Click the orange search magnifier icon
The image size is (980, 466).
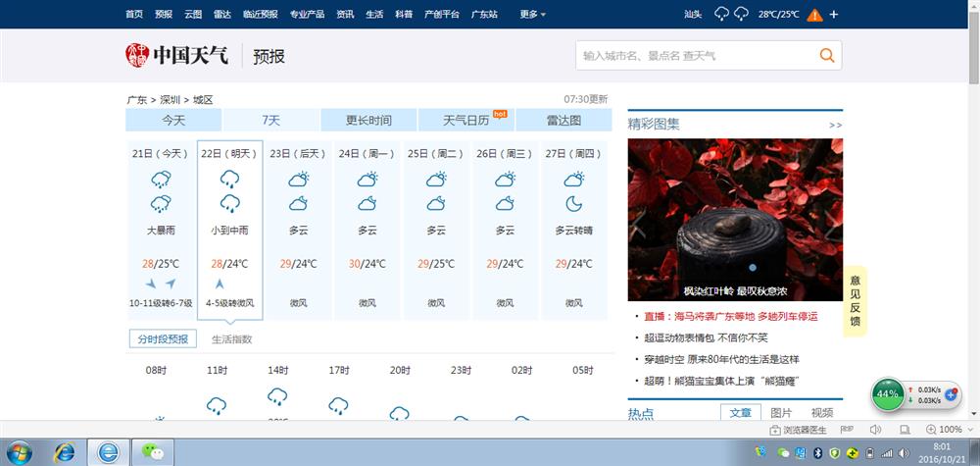[x=827, y=55]
